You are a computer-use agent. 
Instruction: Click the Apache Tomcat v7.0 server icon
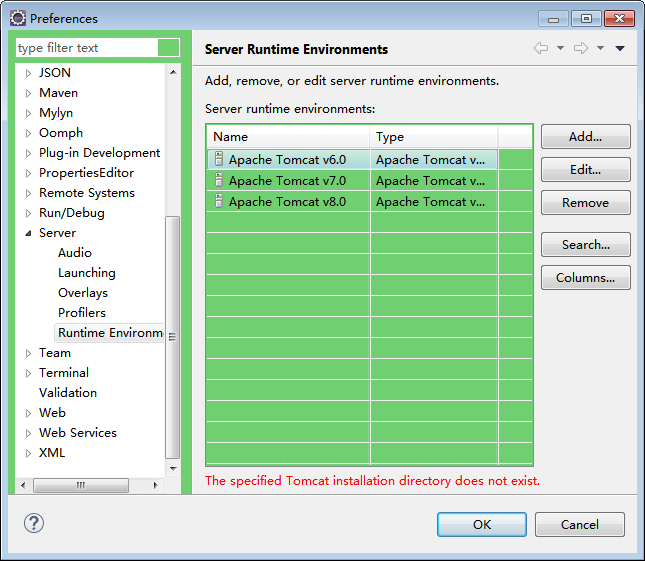(219, 180)
